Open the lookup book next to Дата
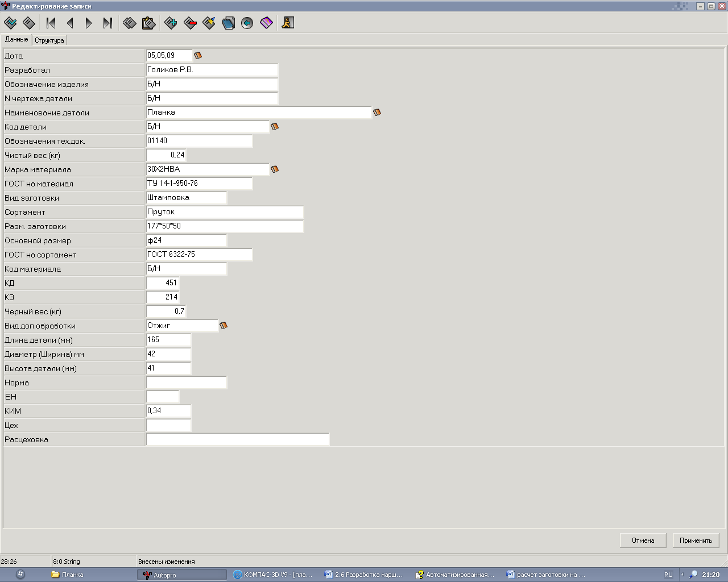The height and width of the screenshot is (582, 728). tap(198, 56)
